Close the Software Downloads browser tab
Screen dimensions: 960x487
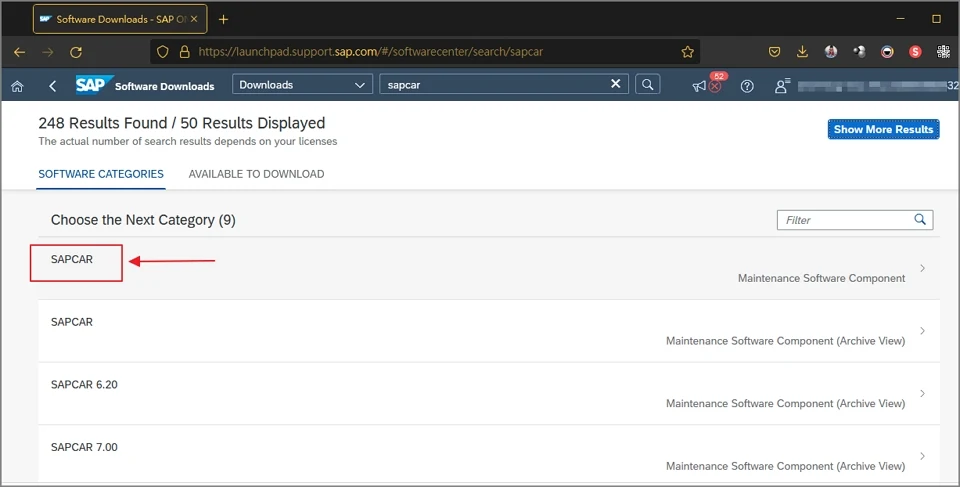coord(194,19)
